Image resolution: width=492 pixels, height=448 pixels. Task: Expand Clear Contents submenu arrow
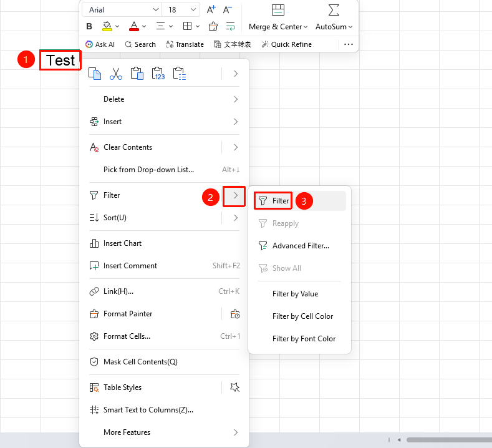(x=236, y=147)
